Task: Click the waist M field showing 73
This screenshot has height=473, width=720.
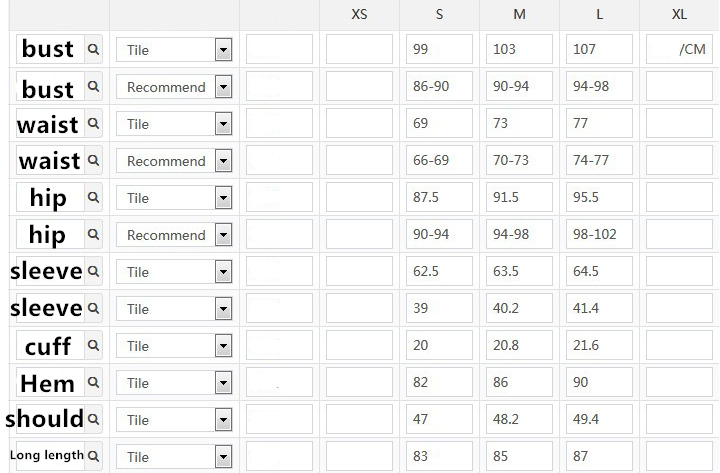Action: click(x=519, y=123)
